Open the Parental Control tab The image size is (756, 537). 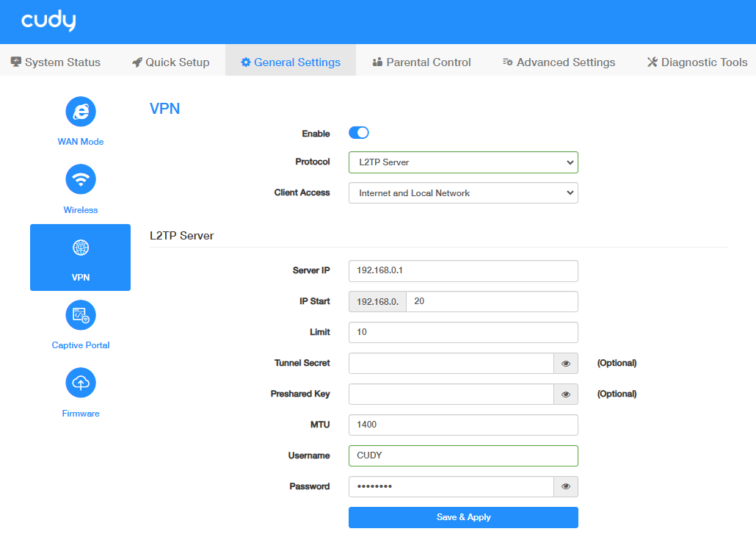(421, 62)
